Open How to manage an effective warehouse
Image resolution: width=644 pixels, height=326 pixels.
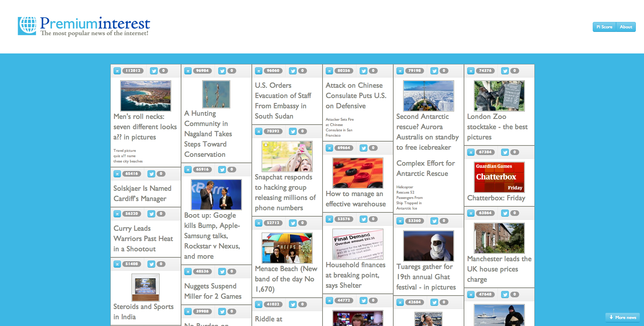(356, 199)
